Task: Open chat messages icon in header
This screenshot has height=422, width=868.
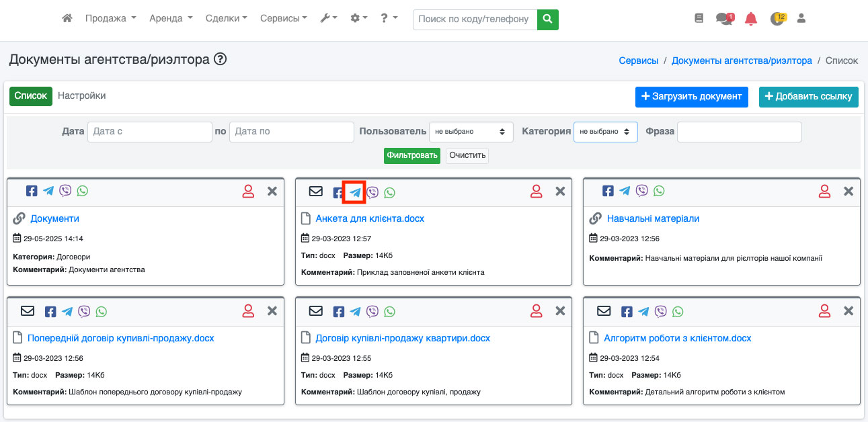Action: click(x=723, y=19)
